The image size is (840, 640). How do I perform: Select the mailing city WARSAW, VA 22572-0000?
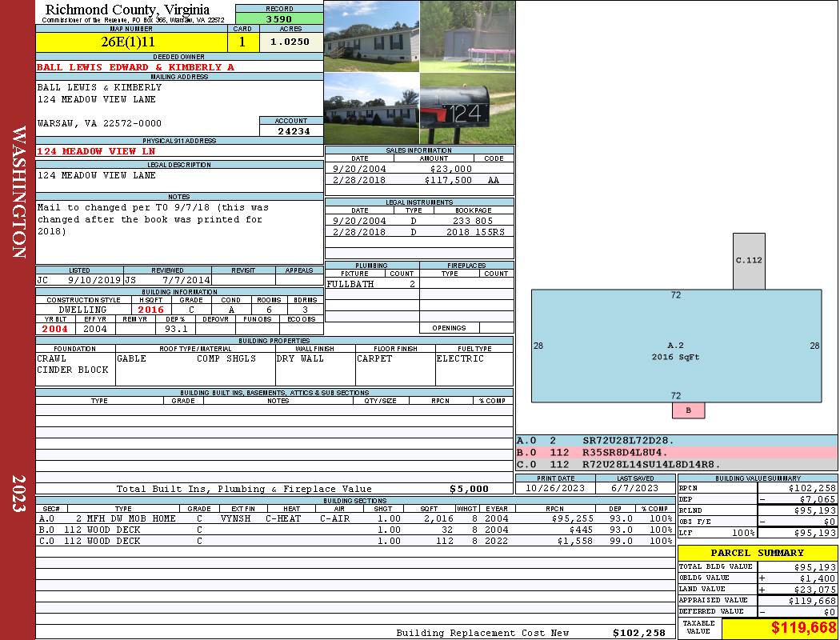click(x=99, y=123)
